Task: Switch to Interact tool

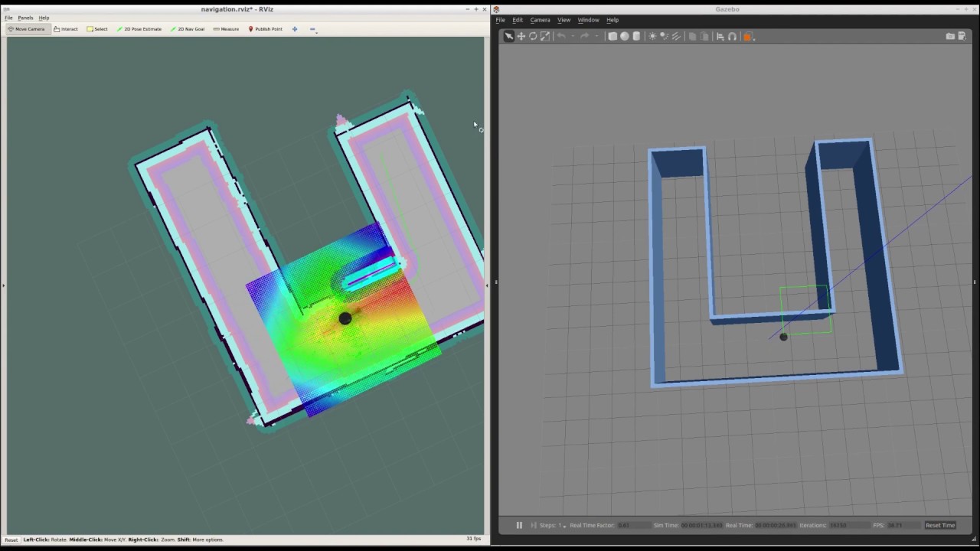Action: click(66, 29)
